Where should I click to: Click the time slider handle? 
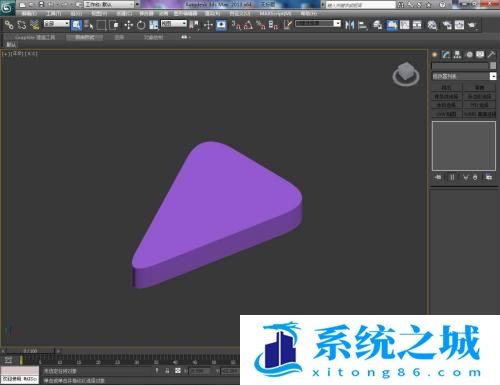pos(31,351)
